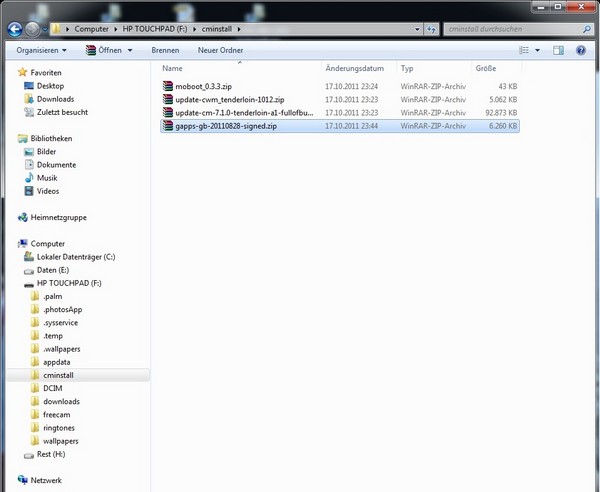Select Netzwerk in the sidebar
Image resolution: width=600 pixels, height=492 pixels.
[x=46, y=481]
